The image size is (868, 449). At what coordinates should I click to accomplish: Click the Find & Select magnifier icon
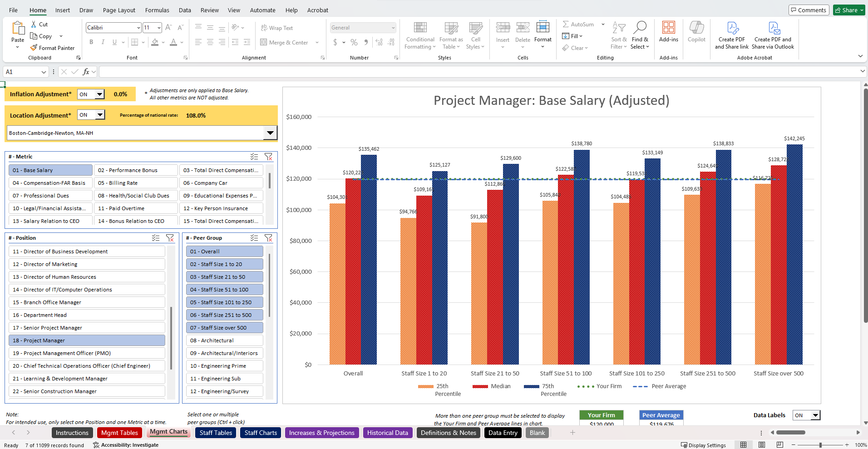[640, 27]
